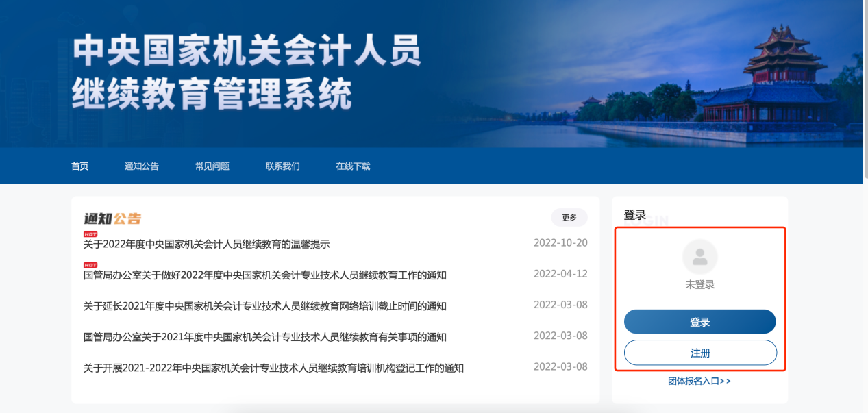868x413 pixels.
Task: Open the 首页 menu item
Action: [x=79, y=166]
